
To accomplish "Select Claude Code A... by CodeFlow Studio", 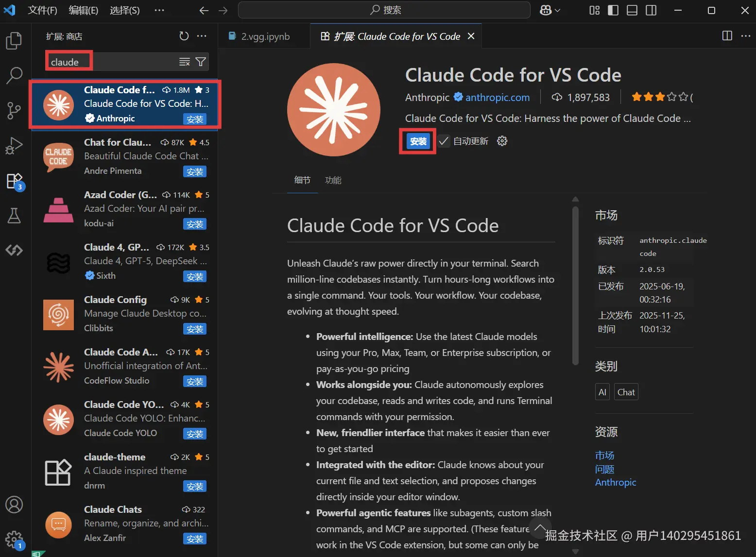I will 125,366.
